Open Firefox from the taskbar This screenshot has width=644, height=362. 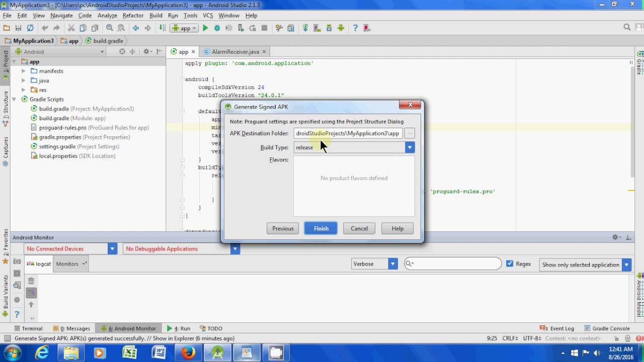pos(188,353)
